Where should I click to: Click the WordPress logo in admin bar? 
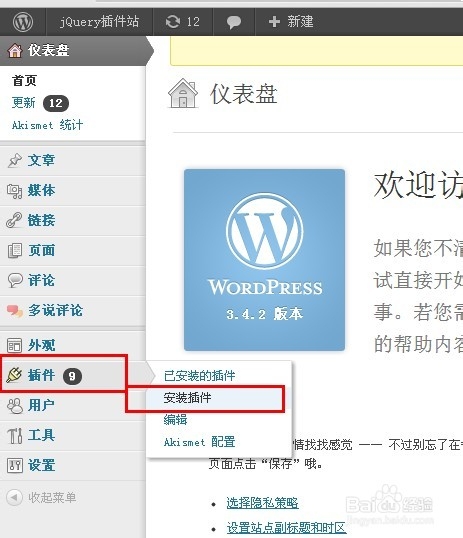[x=23, y=22]
